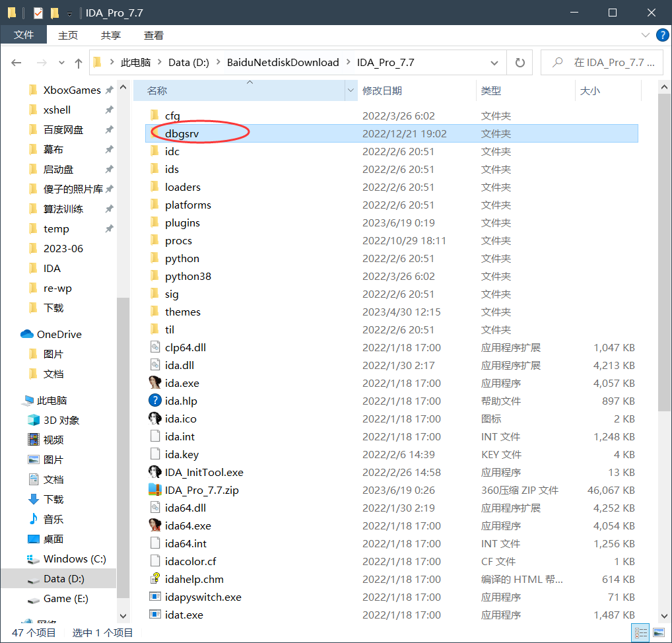Select XboxGames in quick access
Image resolution: width=672 pixels, height=643 pixels.
click(71, 90)
